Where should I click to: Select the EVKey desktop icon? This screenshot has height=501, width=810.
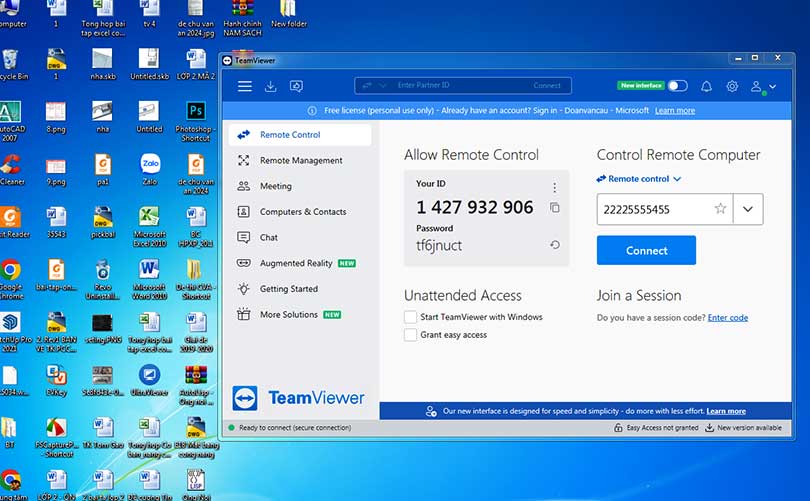point(56,380)
